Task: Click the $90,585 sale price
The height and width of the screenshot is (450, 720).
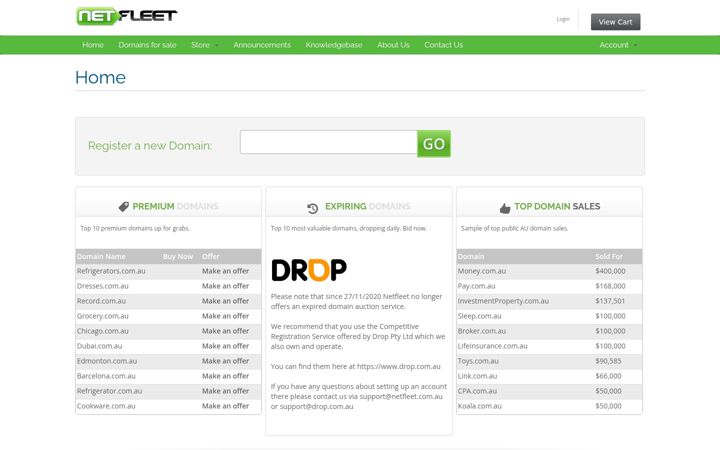Action: (x=608, y=361)
